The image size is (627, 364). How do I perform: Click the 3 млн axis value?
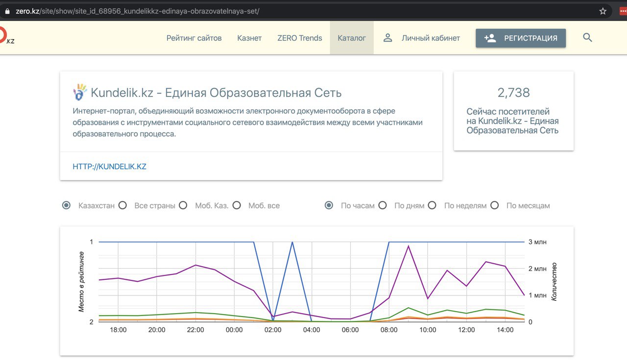click(x=537, y=242)
